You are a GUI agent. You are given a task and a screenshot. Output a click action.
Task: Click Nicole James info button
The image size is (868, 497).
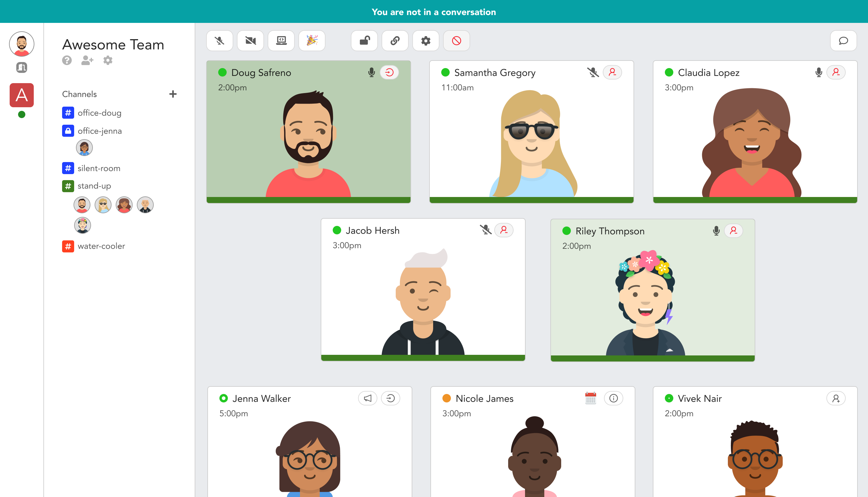pos(613,398)
